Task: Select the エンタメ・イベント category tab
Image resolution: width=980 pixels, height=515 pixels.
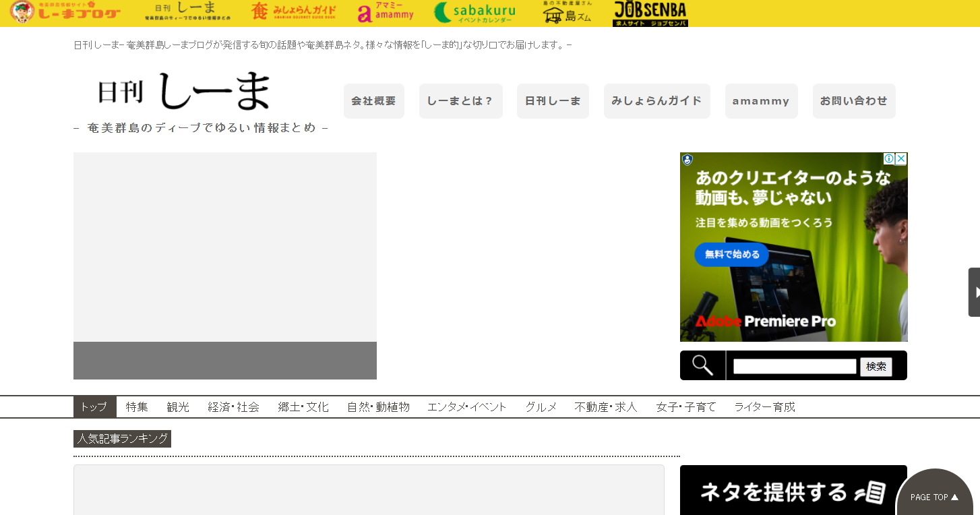Action: click(467, 407)
